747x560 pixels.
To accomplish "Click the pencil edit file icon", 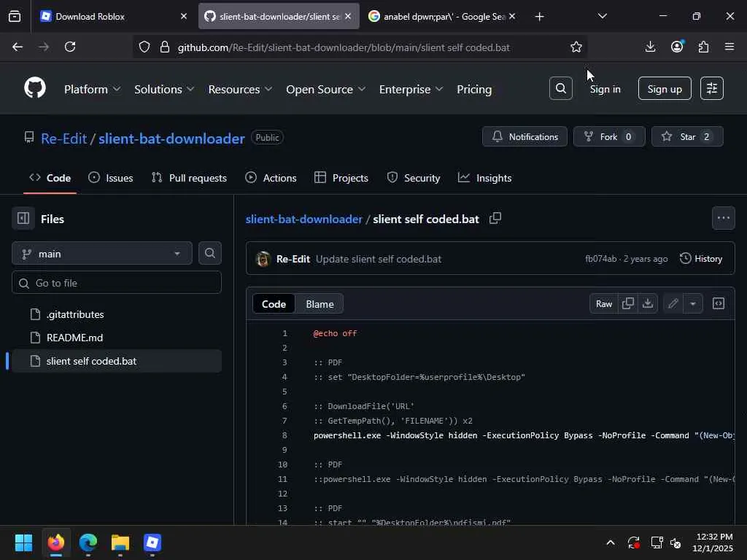I will pos(673,303).
